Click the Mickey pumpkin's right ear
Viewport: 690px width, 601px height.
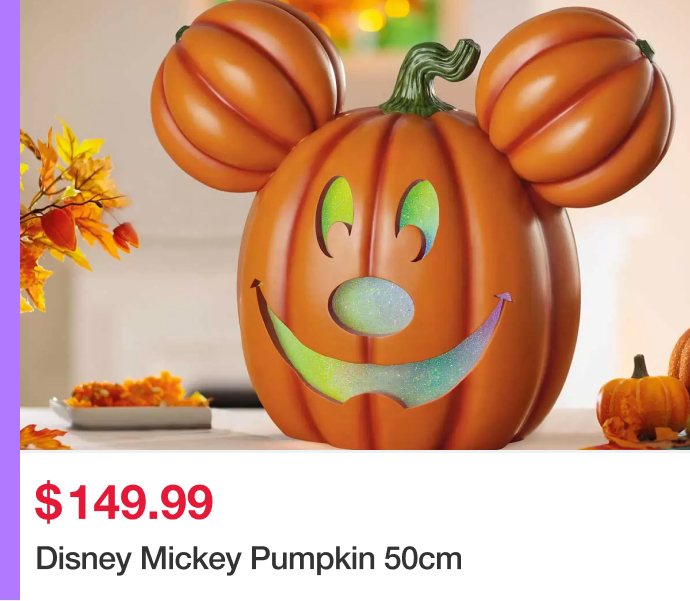click(x=574, y=108)
